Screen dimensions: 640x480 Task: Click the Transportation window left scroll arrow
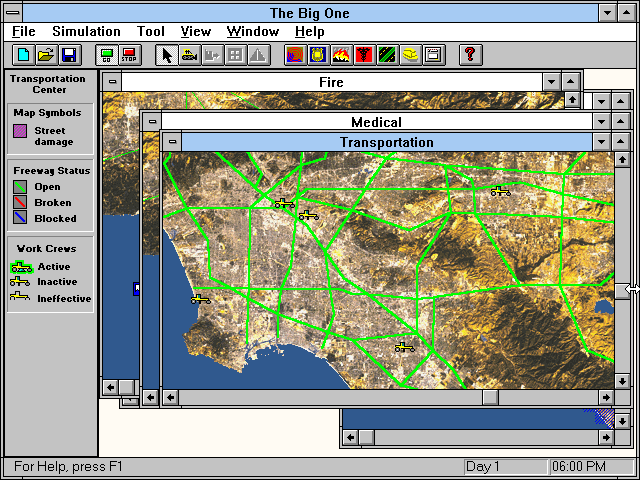tap(171, 397)
